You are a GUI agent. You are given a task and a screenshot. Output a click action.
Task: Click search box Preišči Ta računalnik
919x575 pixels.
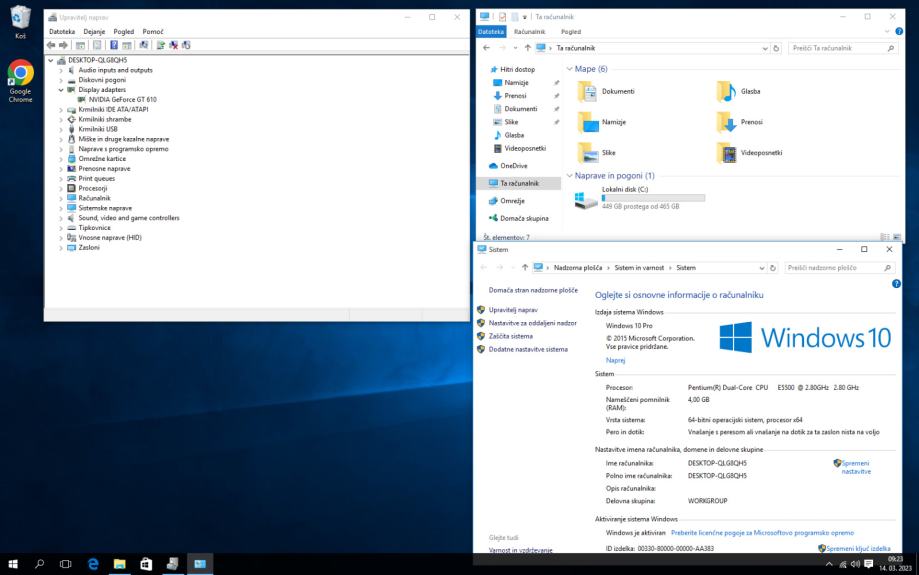point(843,48)
